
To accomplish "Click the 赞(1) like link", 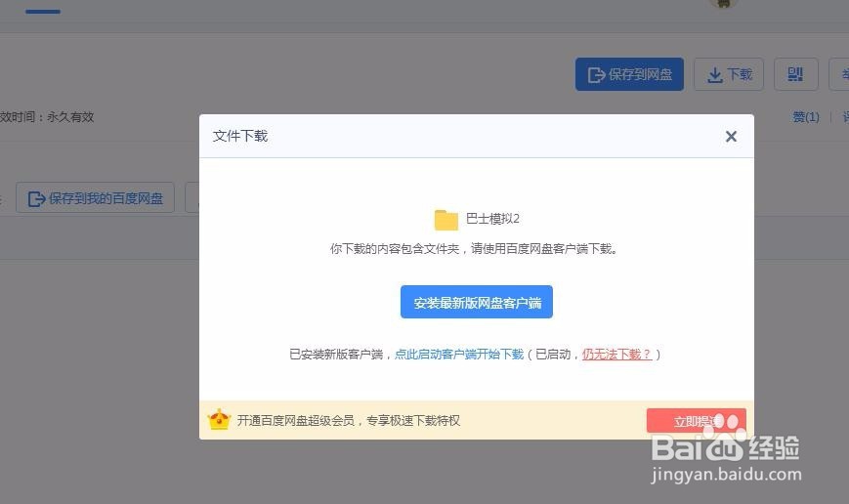I will pos(806,117).
